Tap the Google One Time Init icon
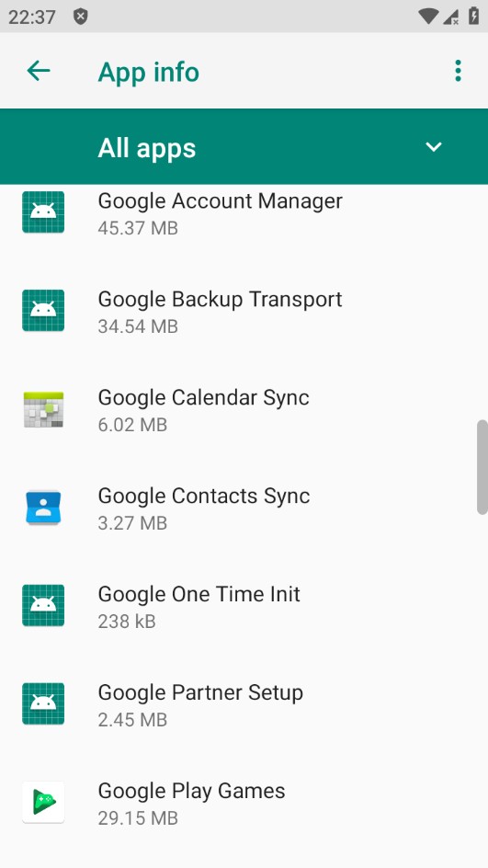 pyautogui.click(x=43, y=606)
